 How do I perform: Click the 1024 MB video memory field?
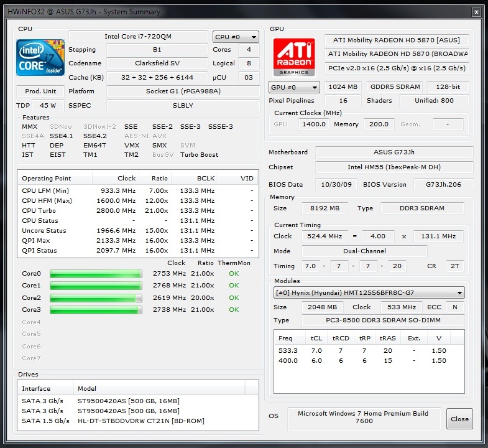pyautogui.click(x=343, y=87)
